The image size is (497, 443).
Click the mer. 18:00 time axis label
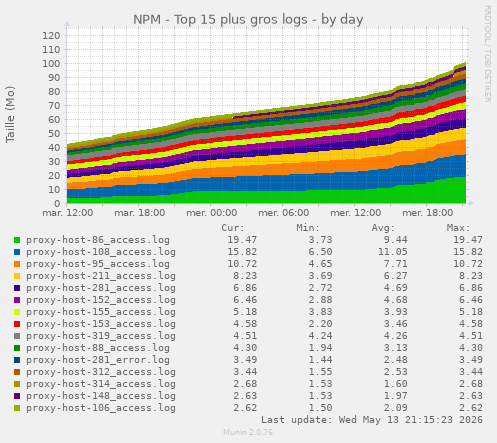pyautogui.click(x=428, y=213)
